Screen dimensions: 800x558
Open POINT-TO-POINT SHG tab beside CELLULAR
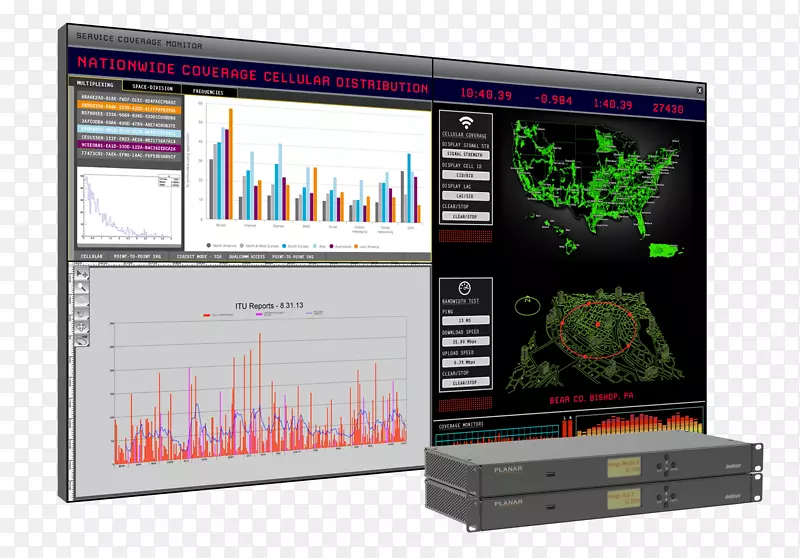click(x=137, y=256)
